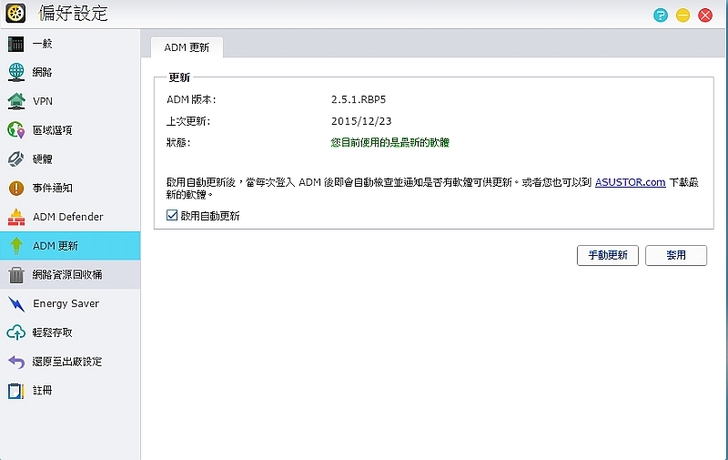
Task: Switch to the ADM 更新 tab
Action: pos(187,47)
